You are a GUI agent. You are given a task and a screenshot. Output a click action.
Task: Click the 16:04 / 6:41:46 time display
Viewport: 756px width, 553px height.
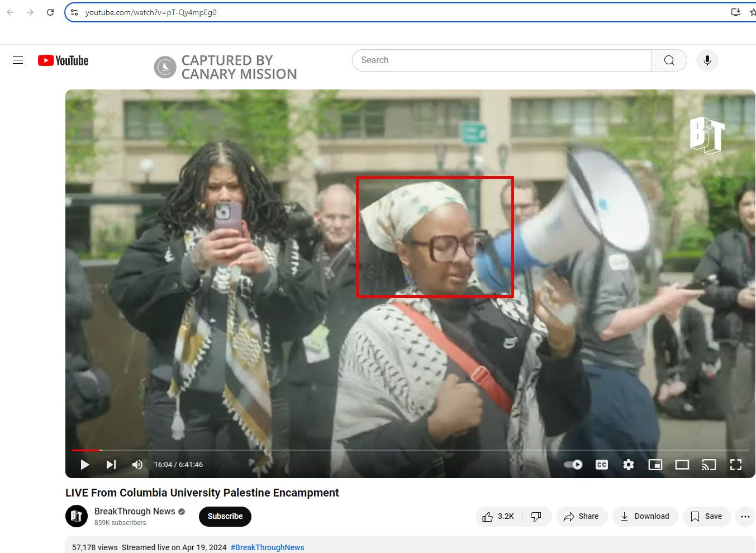pyautogui.click(x=178, y=465)
